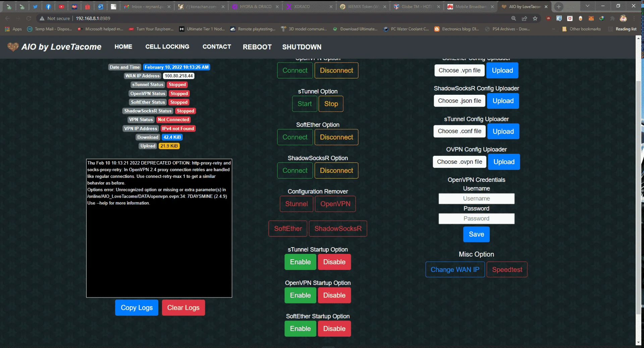Click the OpenVPN Password field
The width and height of the screenshot is (644, 348).
click(476, 218)
